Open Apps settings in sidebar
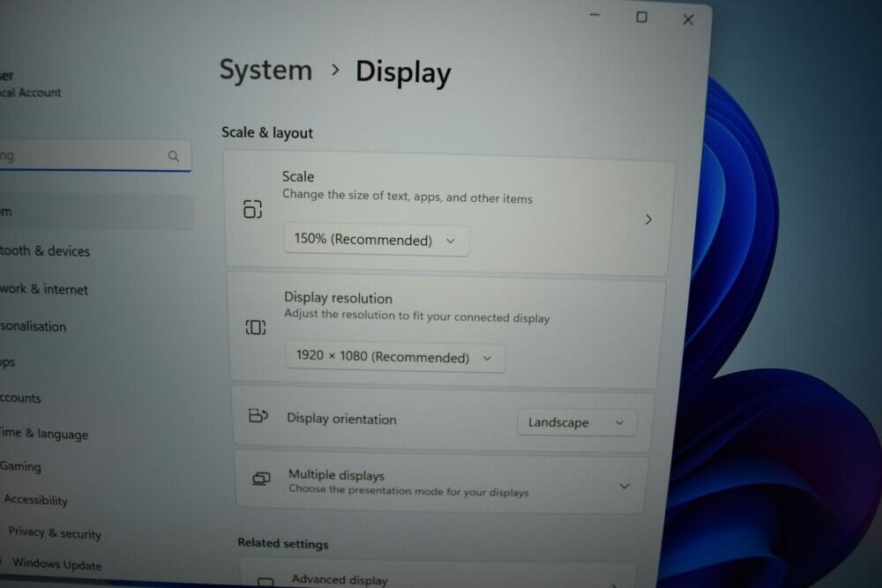 (x=8, y=362)
